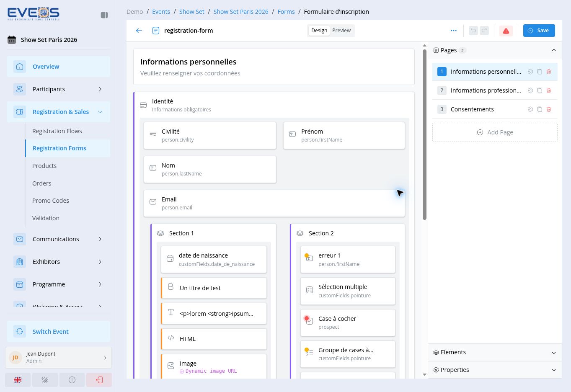Open Jean Dupont user profile menu
The height and width of the screenshot is (392, 571).
58,357
